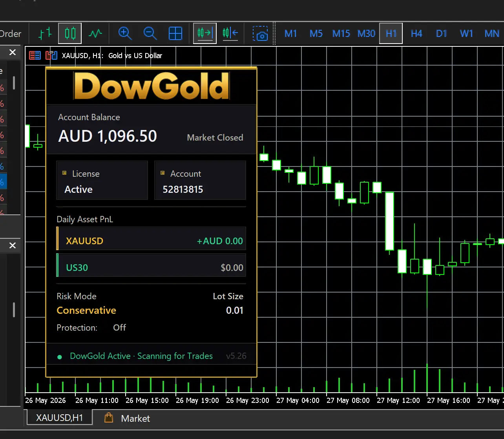Select the MN timeframe
The height and width of the screenshot is (439, 504).
tap(492, 33)
